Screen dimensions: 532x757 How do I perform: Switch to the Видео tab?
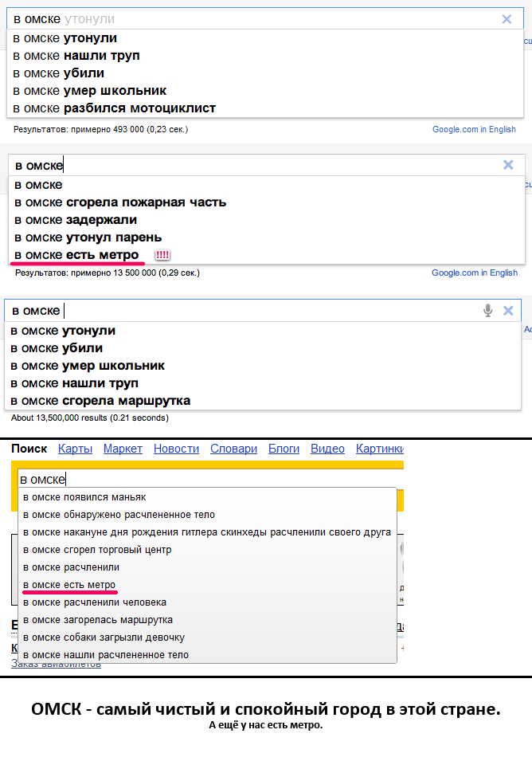(x=327, y=449)
